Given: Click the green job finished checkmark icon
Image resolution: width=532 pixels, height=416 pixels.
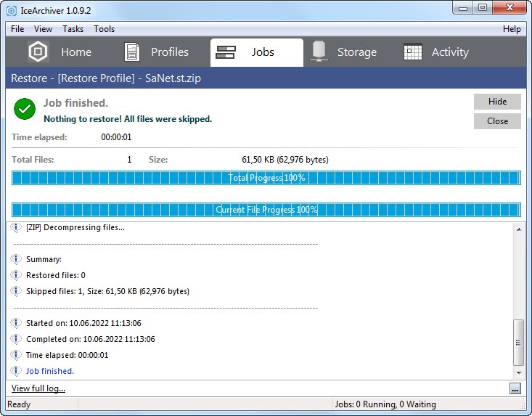Looking at the screenshot, I should (25, 109).
